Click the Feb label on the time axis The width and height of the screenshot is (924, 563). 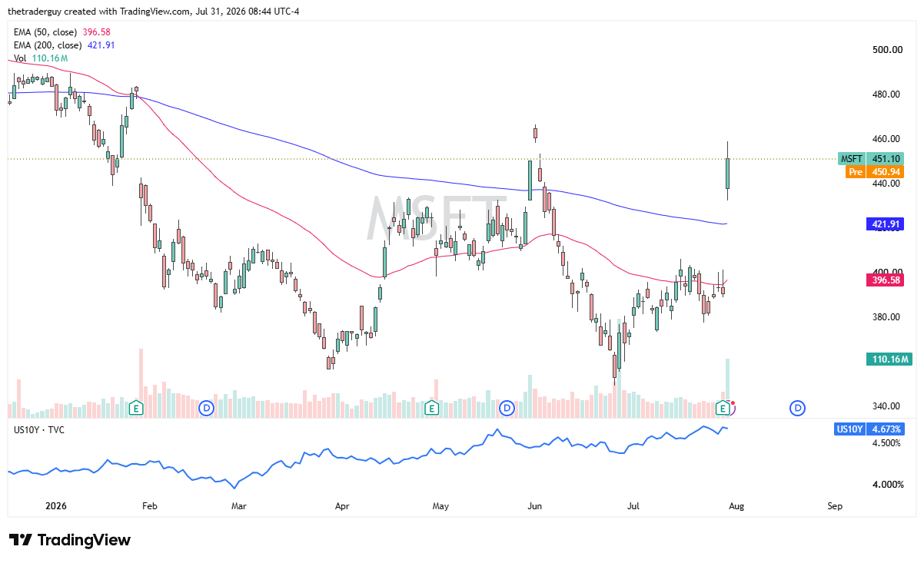[149, 506]
